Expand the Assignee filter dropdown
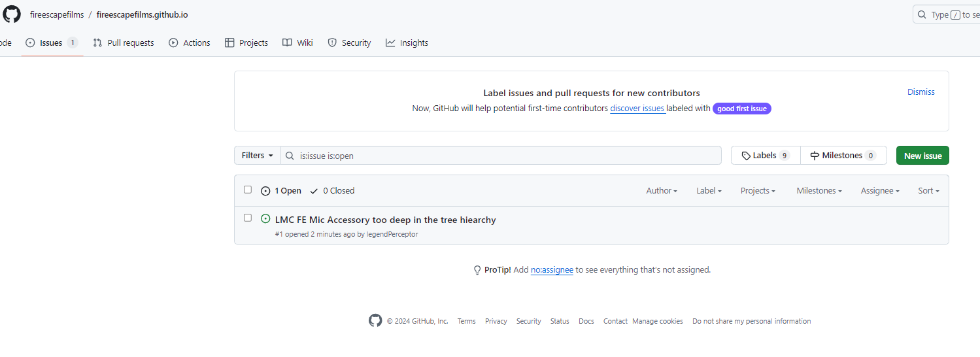 [880, 191]
